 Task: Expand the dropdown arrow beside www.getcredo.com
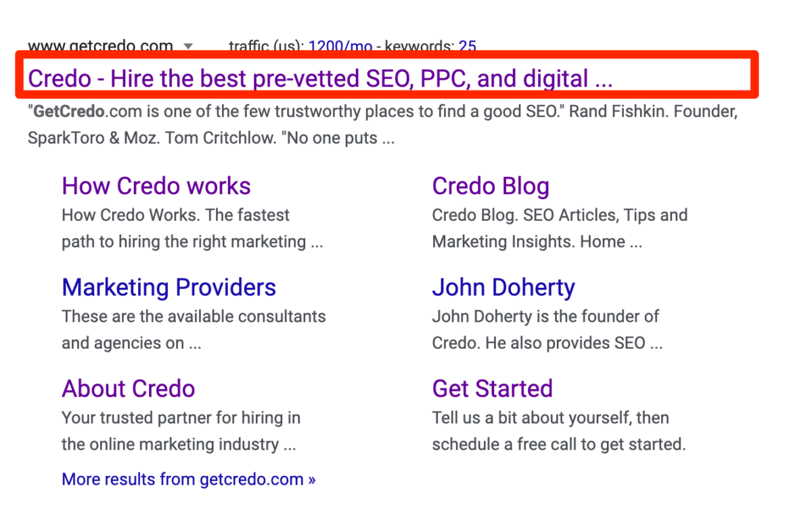pos(188,47)
